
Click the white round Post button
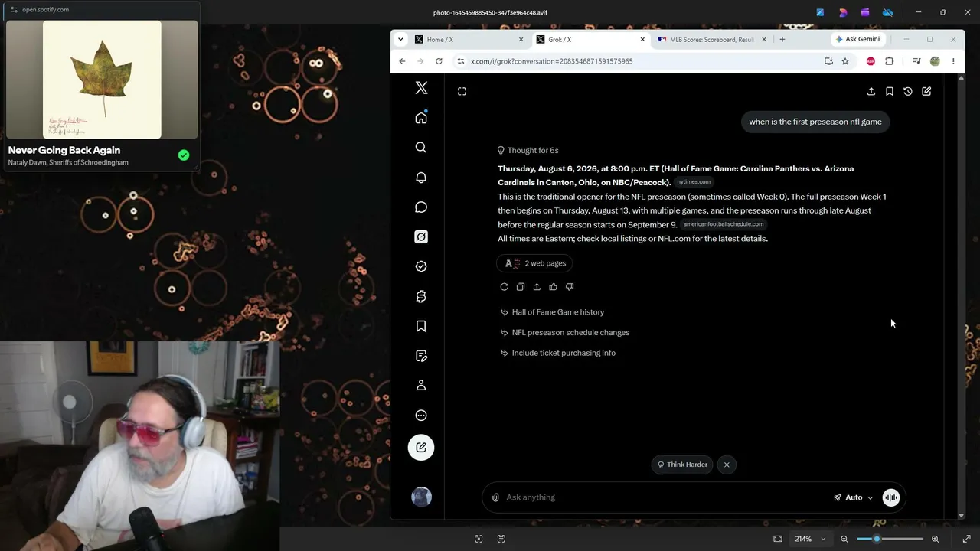421,448
